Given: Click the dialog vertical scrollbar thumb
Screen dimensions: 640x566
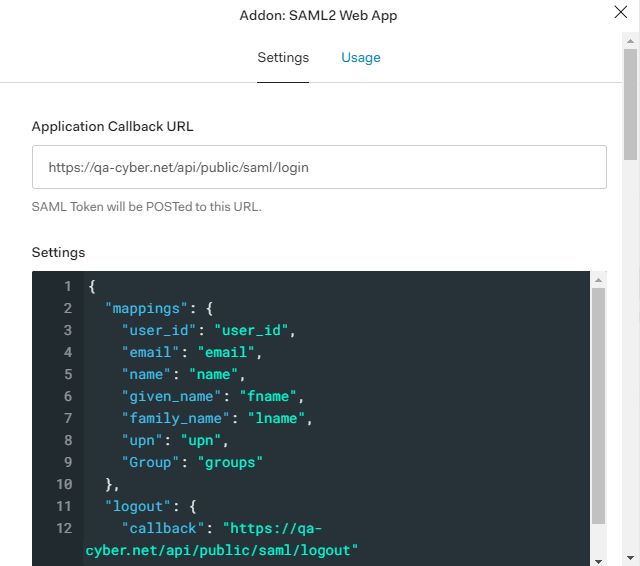Looking at the screenshot, I should 630,104.
